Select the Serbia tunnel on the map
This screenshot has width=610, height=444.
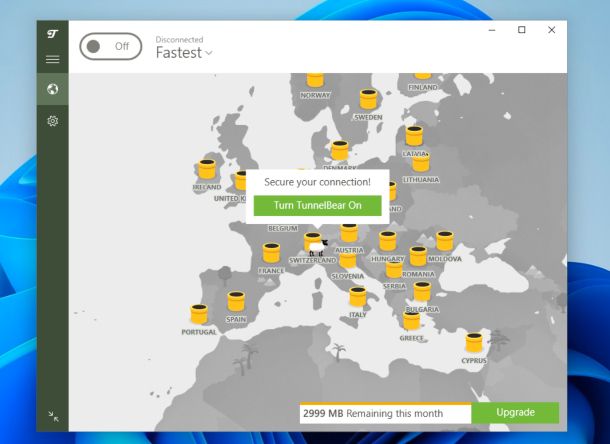pos(394,270)
